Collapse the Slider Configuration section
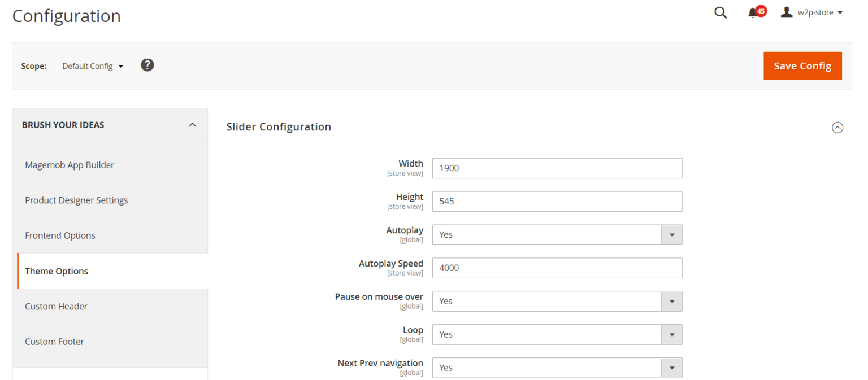Image resolution: width=868 pixels, height=380 pixels. click(837, 128)
